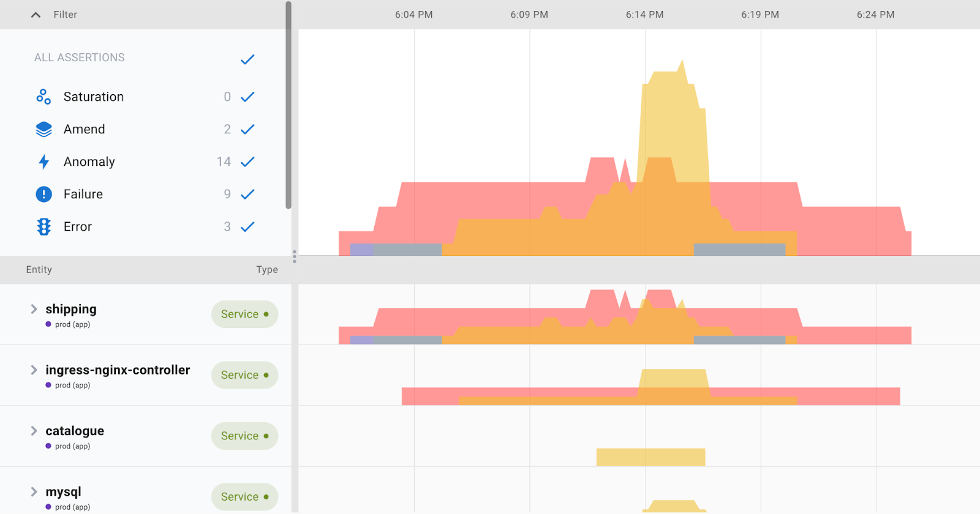Click the Error traffic light icon

(x=43, y=226)
